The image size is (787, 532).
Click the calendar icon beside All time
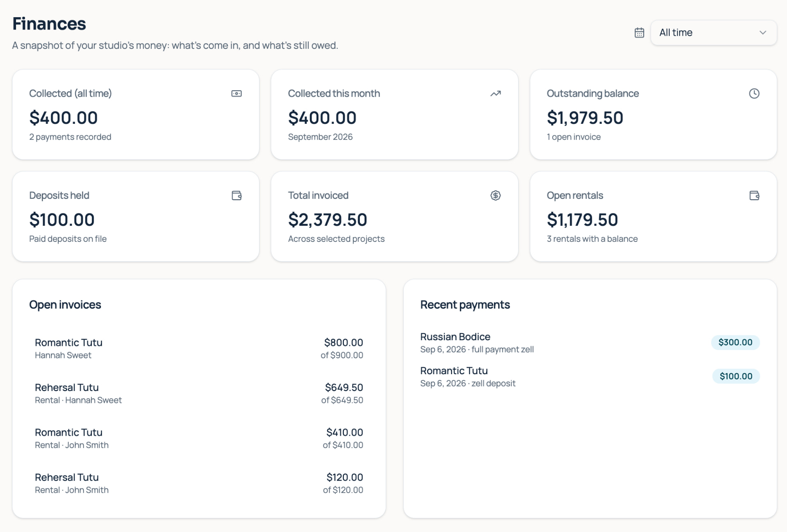(639, 33)
